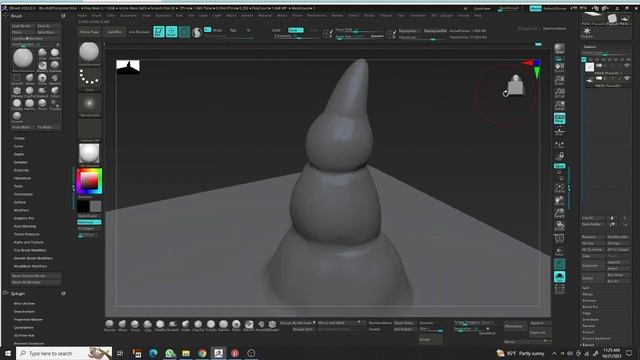640x360 pixels.
Task: Select ZModeler brush in bottom brush row
Action: point(273,325)
